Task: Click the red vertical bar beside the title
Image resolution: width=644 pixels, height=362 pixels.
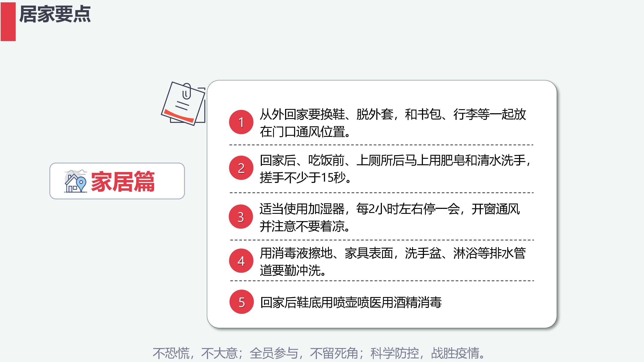Action: pos(8,21)
